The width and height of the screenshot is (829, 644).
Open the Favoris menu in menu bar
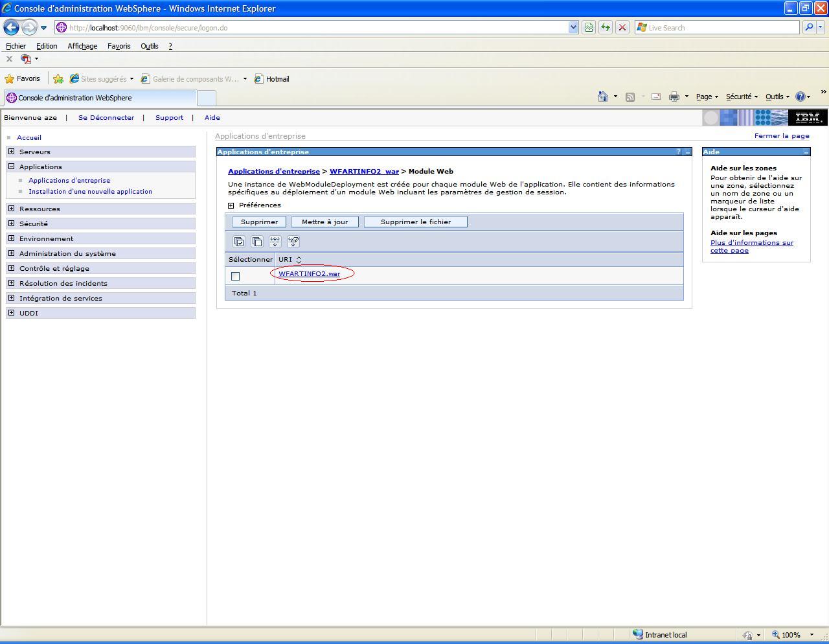pyautogui.click(x=119, y=46)
